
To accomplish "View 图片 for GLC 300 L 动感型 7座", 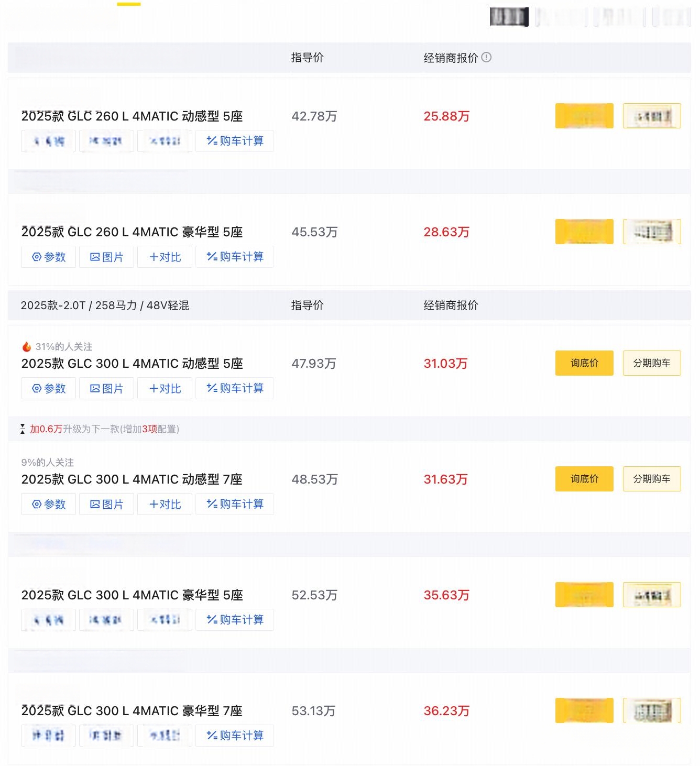I will click(107, 504).
